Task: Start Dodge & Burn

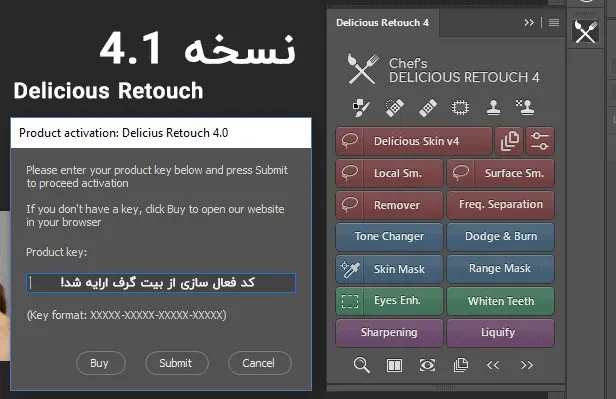Action: pos(500,237)
